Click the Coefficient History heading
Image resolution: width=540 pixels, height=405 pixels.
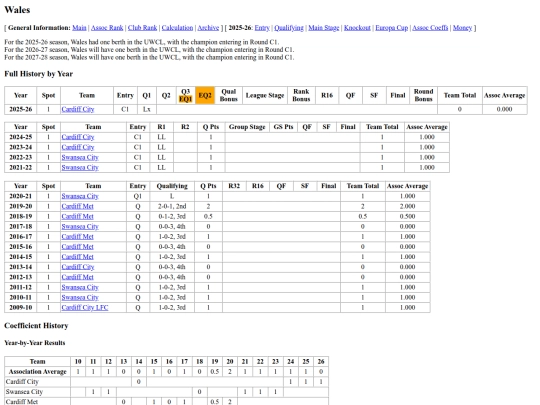click(x=36, y=326)
